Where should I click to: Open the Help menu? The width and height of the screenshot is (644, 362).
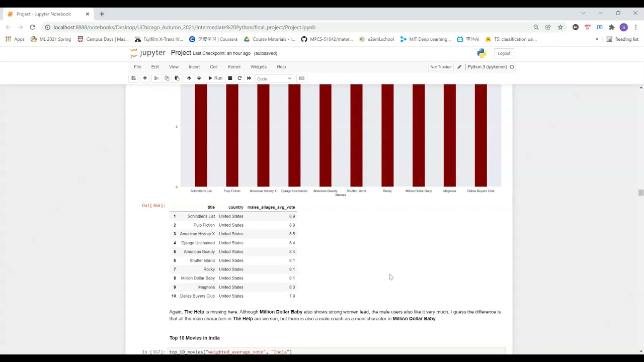[x=281, y=67]
